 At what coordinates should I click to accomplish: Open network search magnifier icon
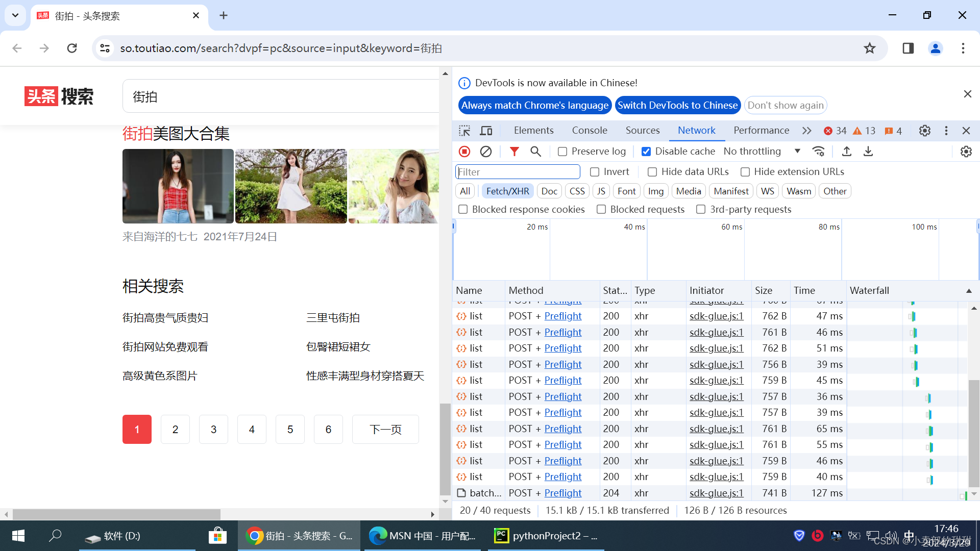pyautogui.click(x=535, y=152)
